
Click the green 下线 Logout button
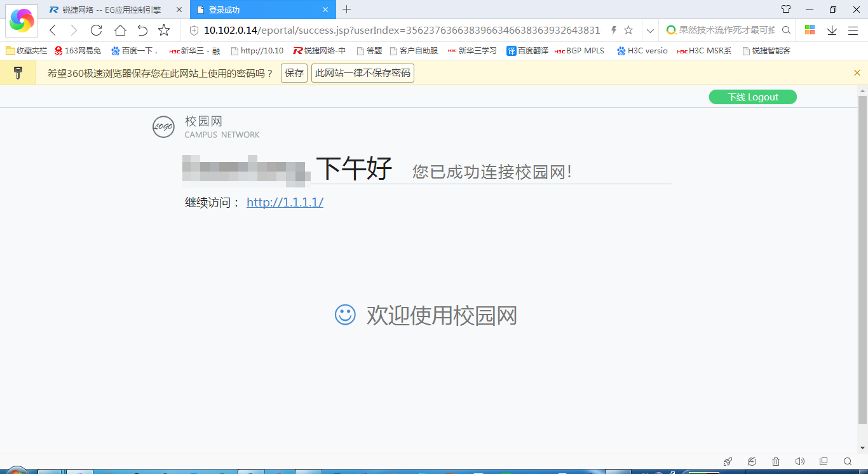(752, 97)
